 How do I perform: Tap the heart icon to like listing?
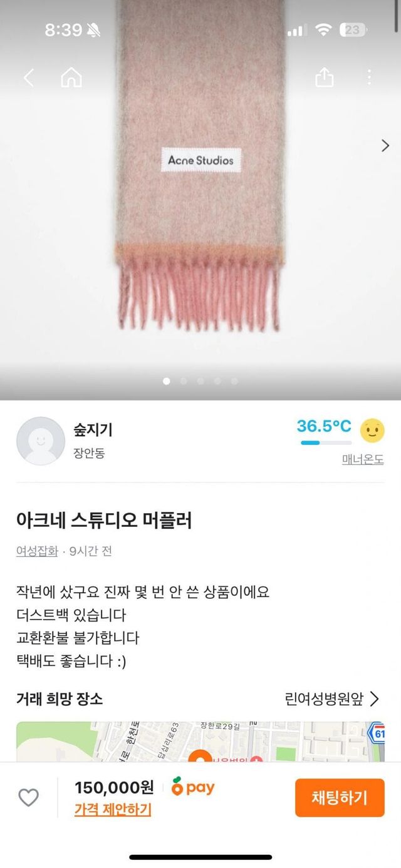pyautogui.click(x=28, y=797)
